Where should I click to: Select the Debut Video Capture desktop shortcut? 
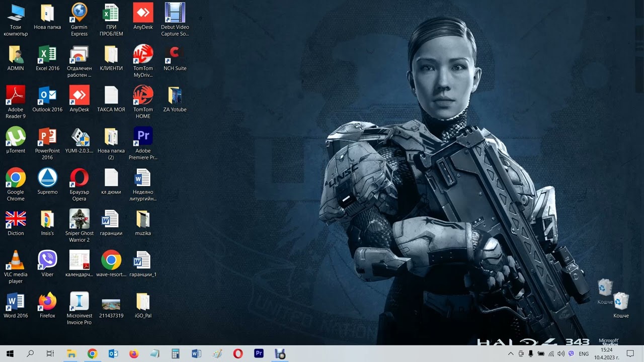(x=175, y=20)
